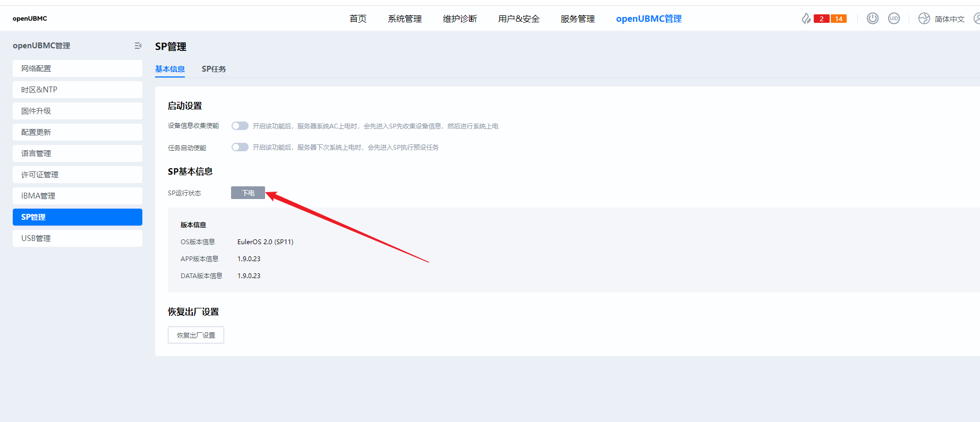Image resolution: width=980 pixels, height=422 pixels.
Task: Open the 系统管理 top menu
Action: pyautogui.click(x=404, y=19)
